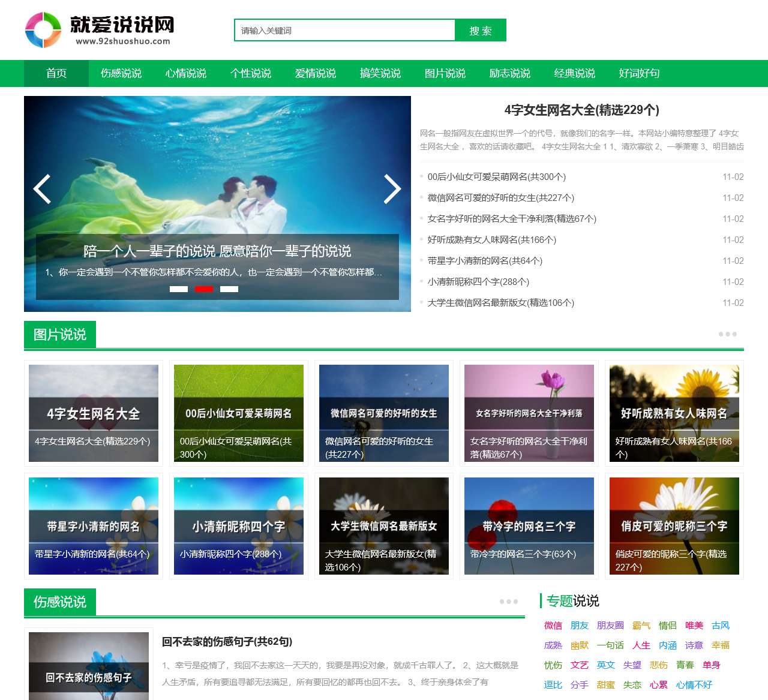Open the 经典说说 navigation menu item
This screenshot has width=768, height=700.
pos(575,73)
